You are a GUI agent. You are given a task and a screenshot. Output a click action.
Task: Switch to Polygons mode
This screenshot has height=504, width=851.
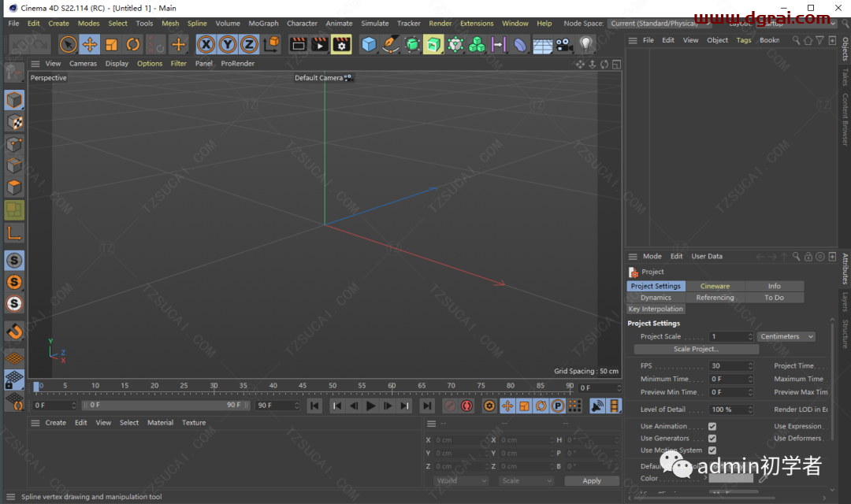click(x=14, y=187)
